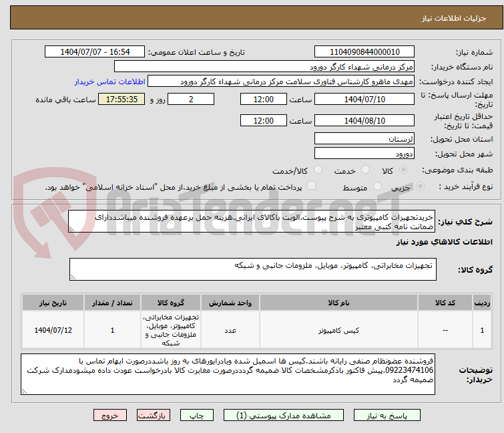Click the goods group text box

coord(252,270)
